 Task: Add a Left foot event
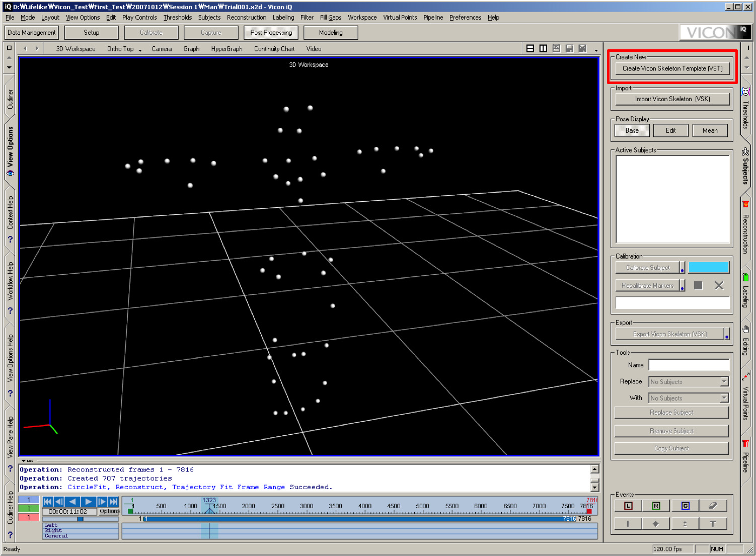pos(628,506)
